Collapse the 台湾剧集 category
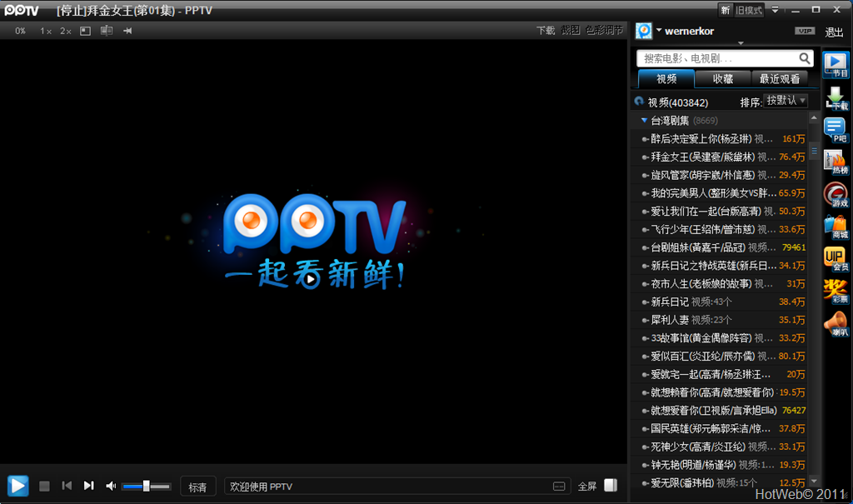The image size is (853, 504). click(644, 120)
